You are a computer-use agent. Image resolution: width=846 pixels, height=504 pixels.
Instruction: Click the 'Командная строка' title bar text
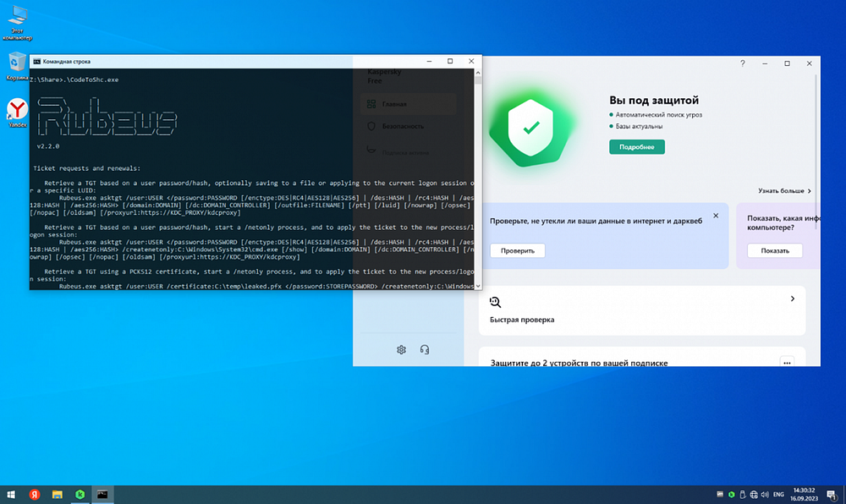pyautogui.click(x=66, y=62)
